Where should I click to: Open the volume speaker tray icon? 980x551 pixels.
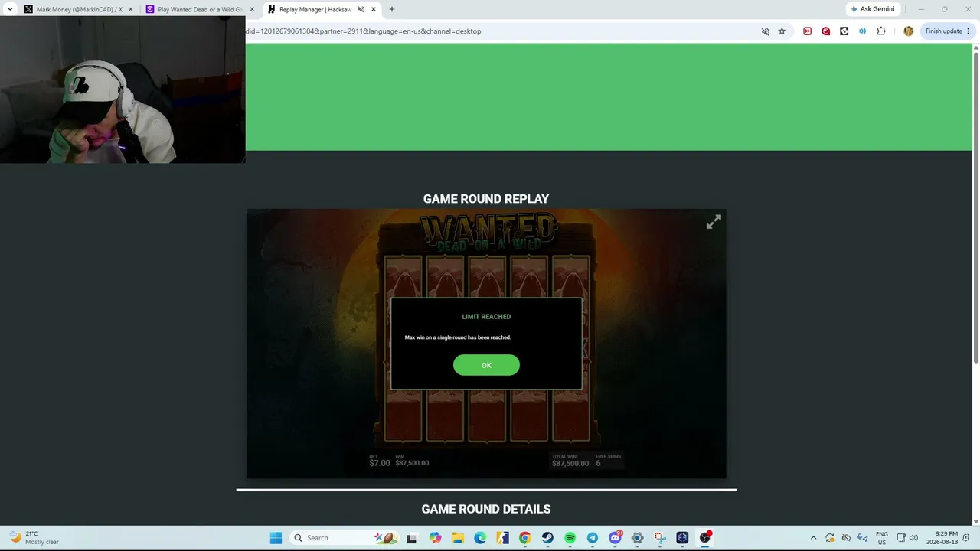[913, 538]
